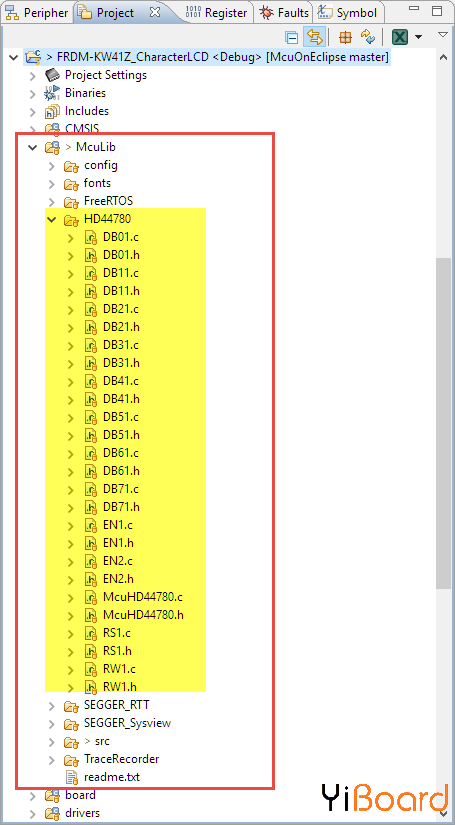Click the DB71.c file icon

pyautogui.click(x=90, y=490)
